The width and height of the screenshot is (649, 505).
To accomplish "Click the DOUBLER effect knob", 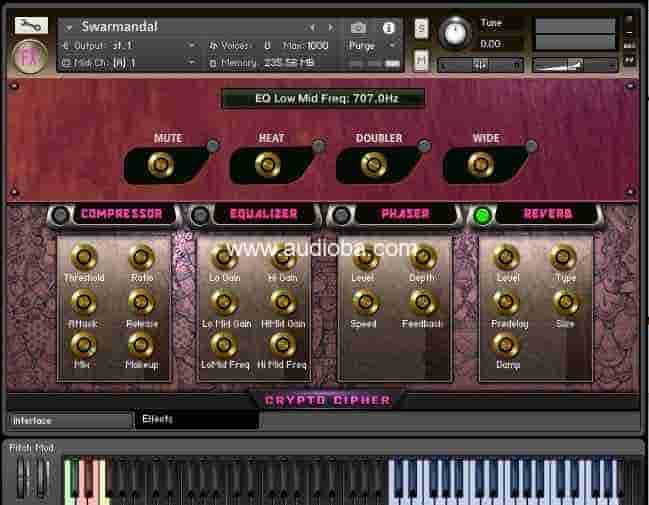I will pos(372,164).
